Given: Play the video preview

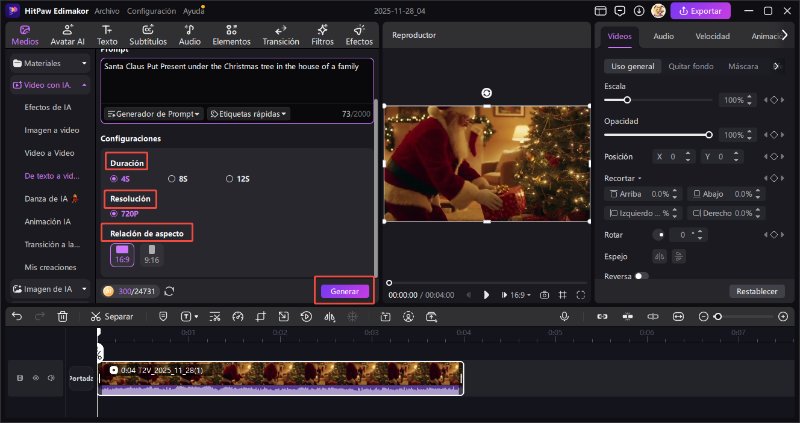Looking at the screenshot, I should click(x=486, y=295).
